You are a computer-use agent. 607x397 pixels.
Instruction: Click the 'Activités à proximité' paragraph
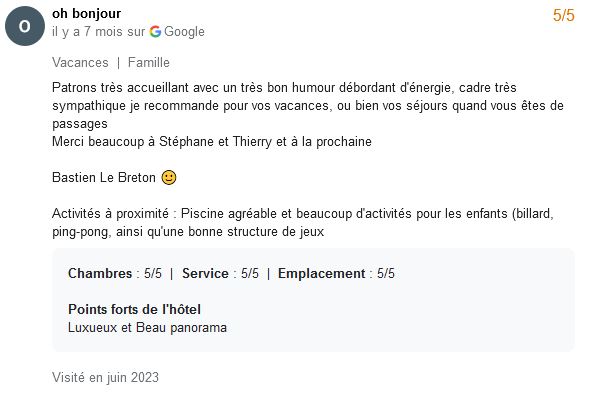click(x=303, y=222)
